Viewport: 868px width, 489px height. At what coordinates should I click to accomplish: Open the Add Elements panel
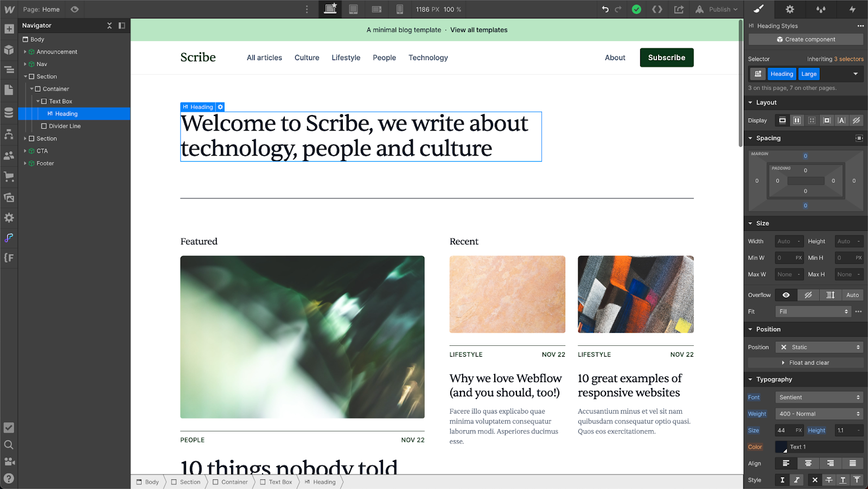(9, 28)
